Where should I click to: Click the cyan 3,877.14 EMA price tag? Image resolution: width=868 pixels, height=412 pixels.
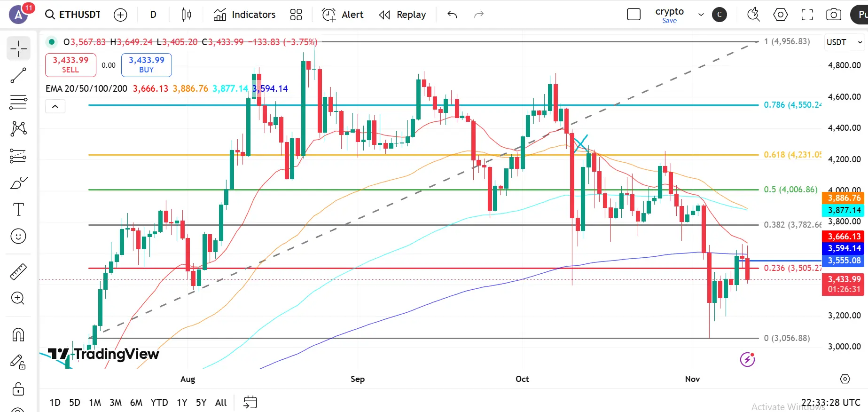click(844, 210)
